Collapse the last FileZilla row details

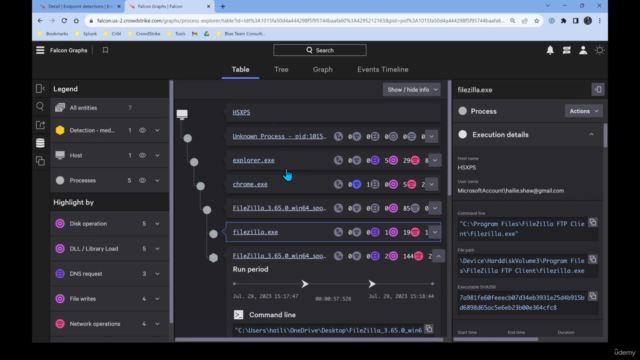pyautogui.click(x=438, y=256)
